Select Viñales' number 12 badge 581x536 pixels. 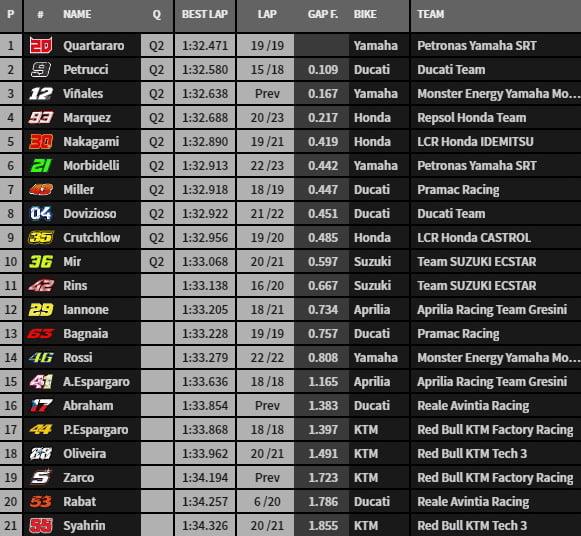coord(41,93)
